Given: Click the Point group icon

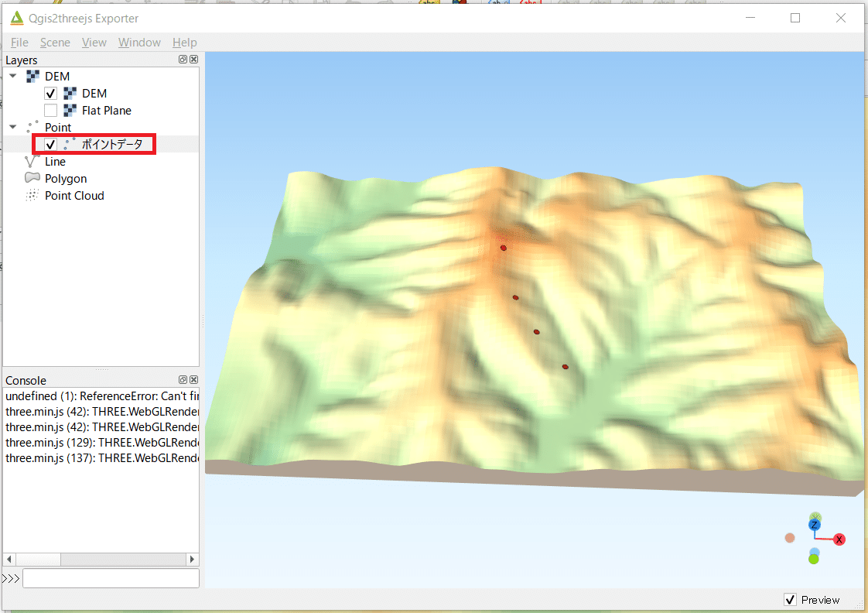Looking at the screenshot, I should pos(32,127).
